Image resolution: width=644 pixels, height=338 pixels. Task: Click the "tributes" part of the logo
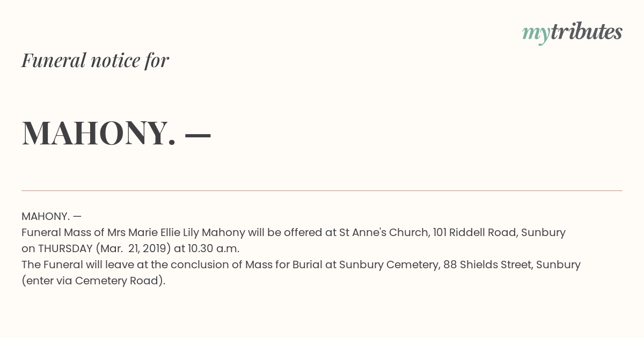tap(587, 32)
